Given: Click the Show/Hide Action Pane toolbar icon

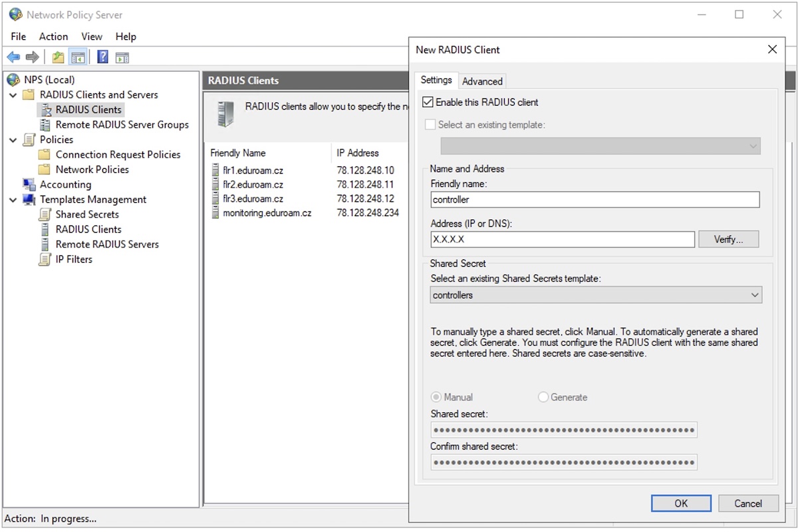Looking at the screenshot, I should pyautogui.click(x=122, y=57).
